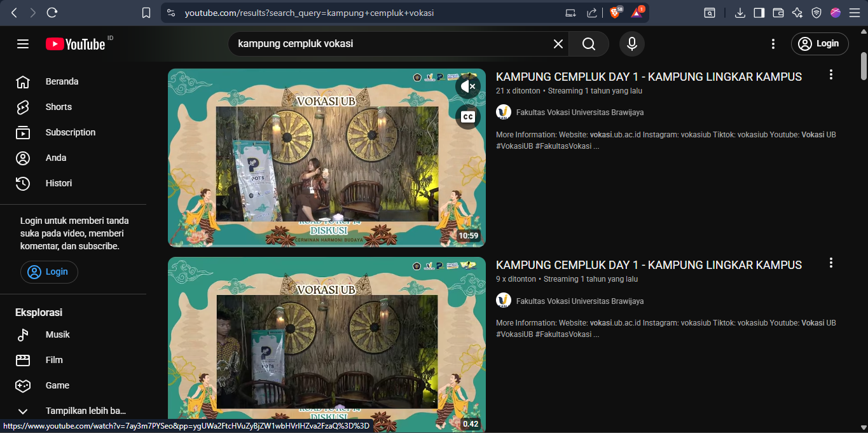Open YouTube settings three-dot menu
The image size is (868, 433).
[773, 44]
